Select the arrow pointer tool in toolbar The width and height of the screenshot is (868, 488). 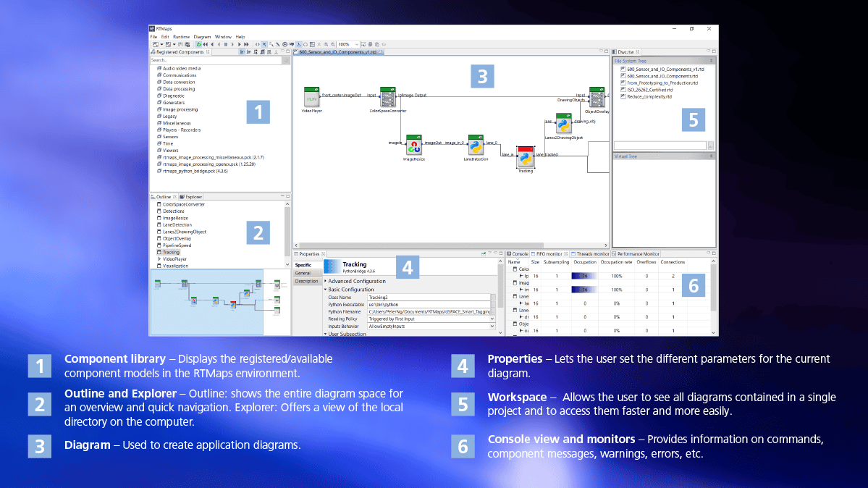[x=265, y=44]
